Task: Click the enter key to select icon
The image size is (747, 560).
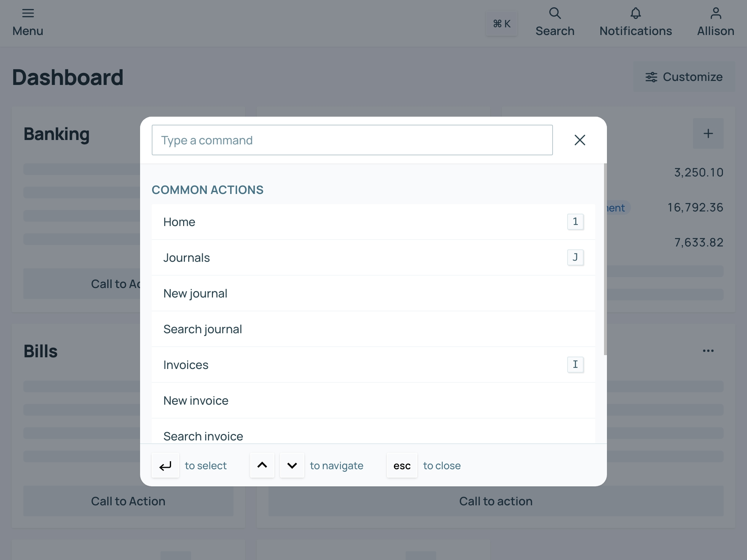Action: point(165,465)
